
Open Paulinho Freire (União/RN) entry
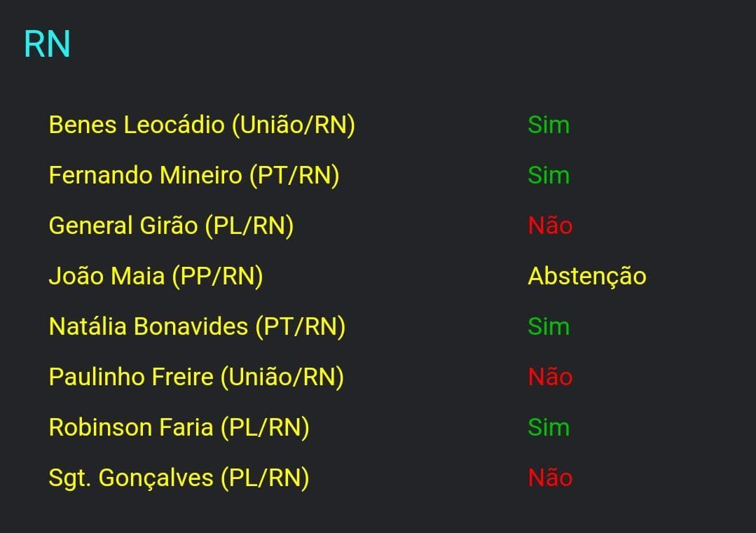196,378
